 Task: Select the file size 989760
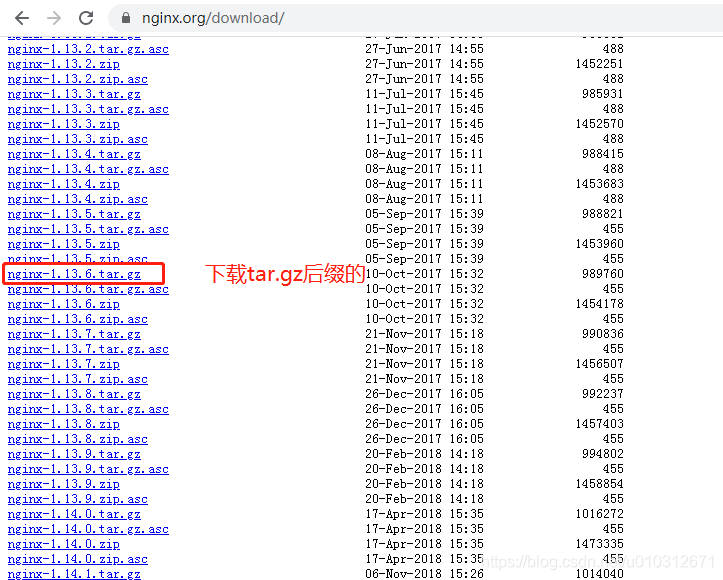[x=602, y=273]
